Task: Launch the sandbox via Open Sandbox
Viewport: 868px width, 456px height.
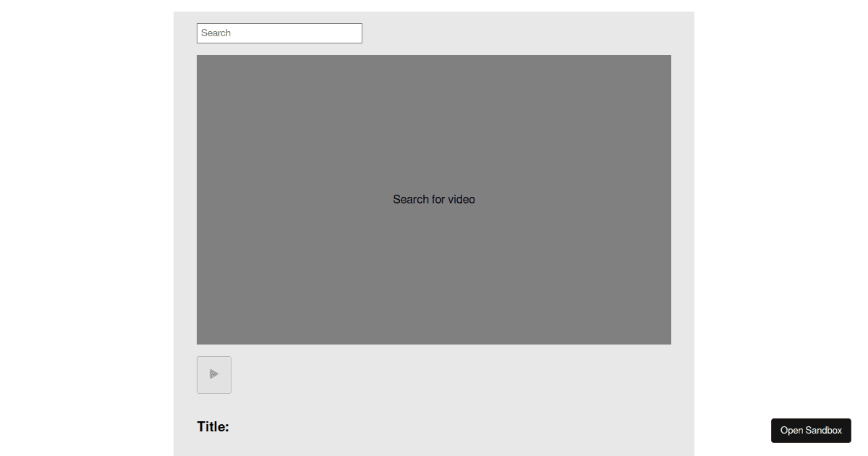Action: point(811,430)
